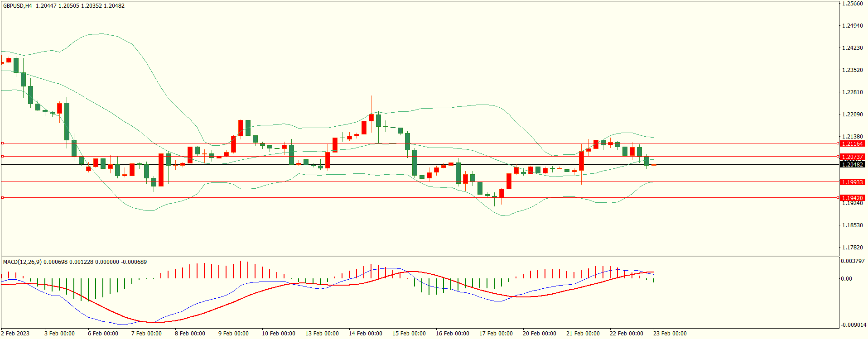Select the 1.19933 horizontal line price label
868x339 pixels.
tap(852, 182)
